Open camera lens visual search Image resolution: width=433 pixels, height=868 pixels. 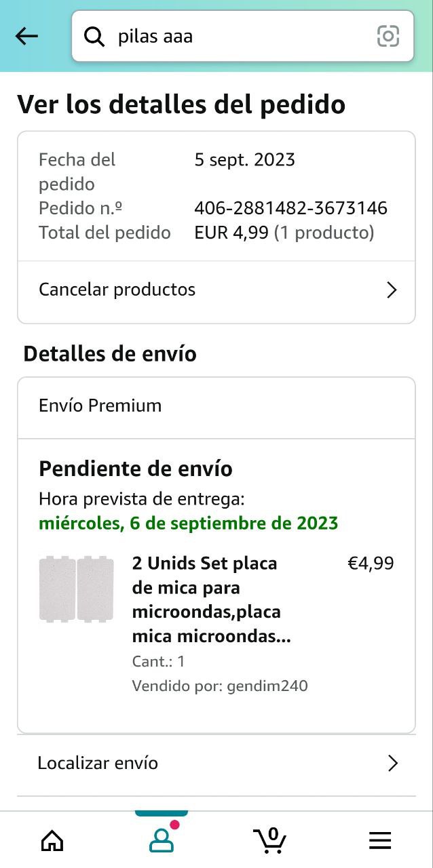click(x=388, y=36)
